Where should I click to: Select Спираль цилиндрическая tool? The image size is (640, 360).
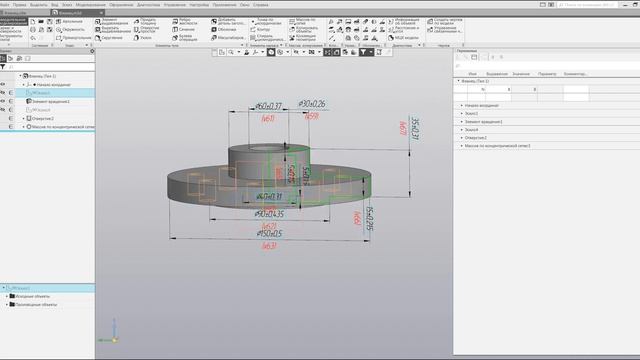tap(267, 38)
